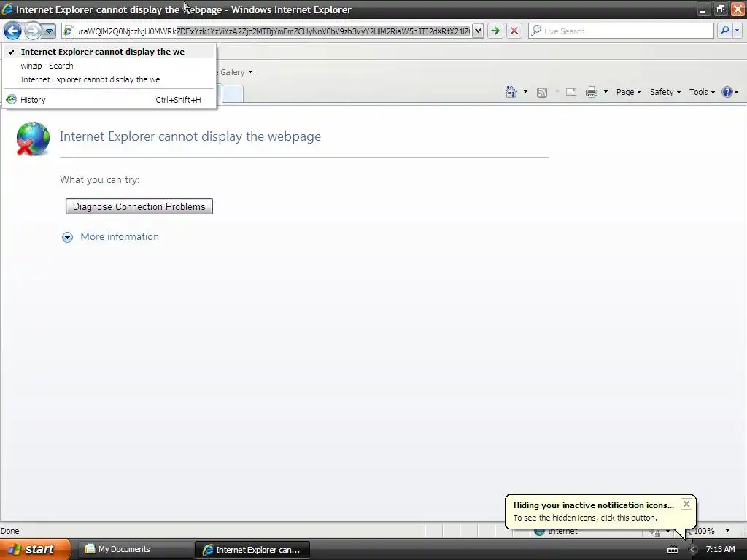Minimize the Internet Explorer window
Screen dimensions: 747x560
(x=703, y=9)
